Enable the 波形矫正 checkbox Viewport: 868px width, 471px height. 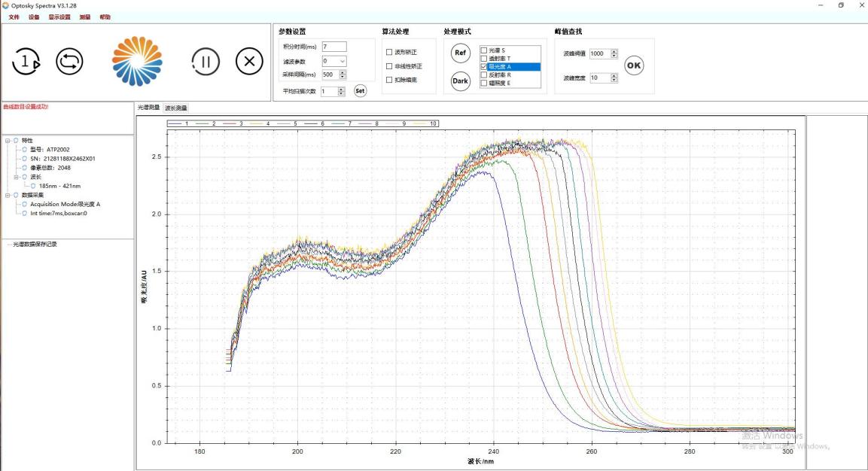(x=389, y=53)
